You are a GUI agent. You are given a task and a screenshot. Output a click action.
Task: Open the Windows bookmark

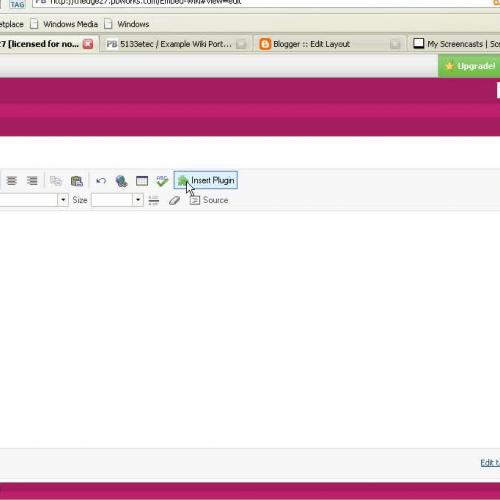tap(126, 24)
